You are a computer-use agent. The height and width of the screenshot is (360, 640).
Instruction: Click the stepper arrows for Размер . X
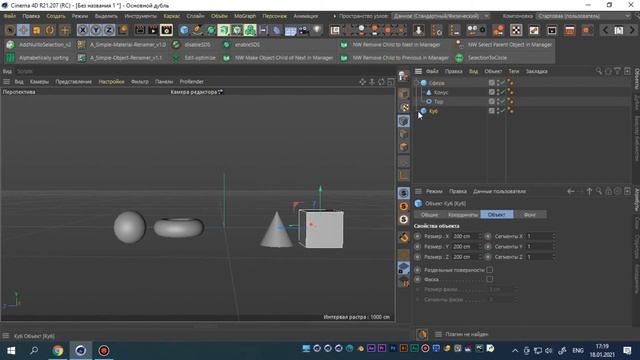(x=480, y=236)
